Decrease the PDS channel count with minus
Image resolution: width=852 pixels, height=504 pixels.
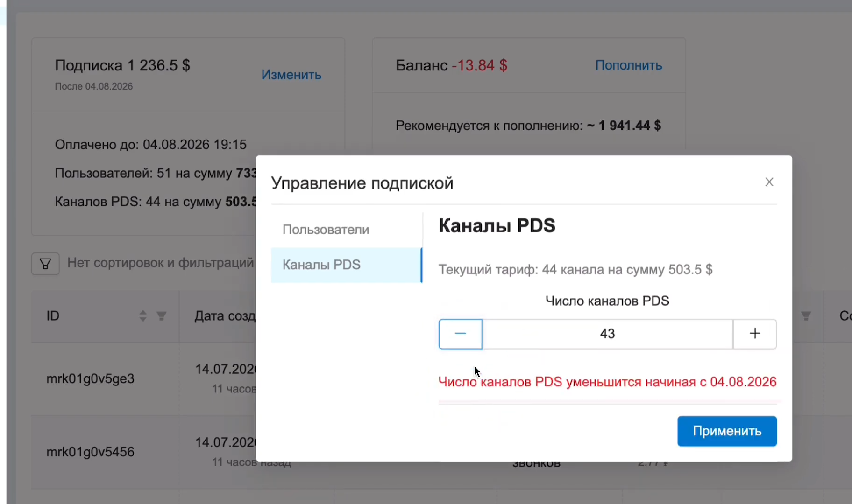click(x=460, y=334)
